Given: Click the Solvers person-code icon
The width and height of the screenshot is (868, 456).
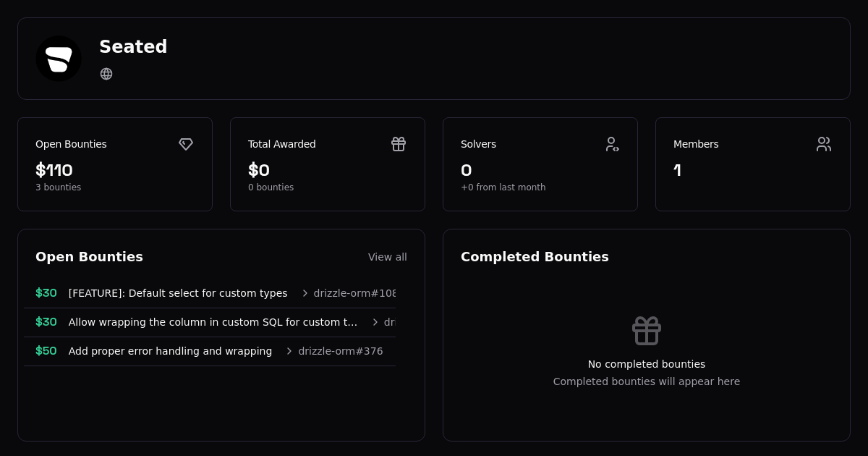Looking at the screenshot, I should (612, 144).
